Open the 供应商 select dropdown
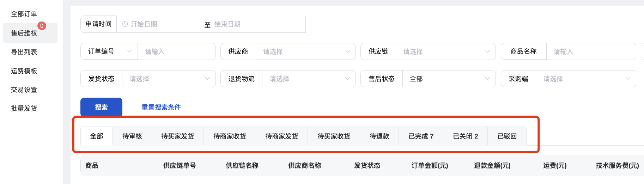 [305, 51]
